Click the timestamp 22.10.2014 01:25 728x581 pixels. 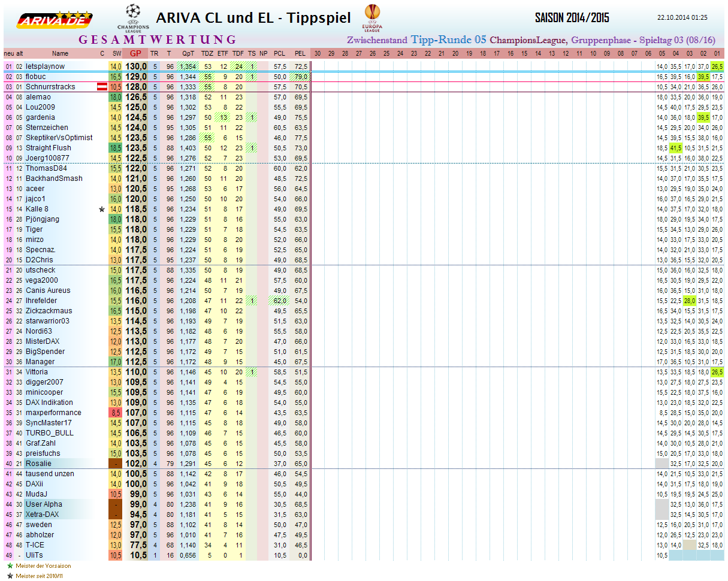click(682, 18)
